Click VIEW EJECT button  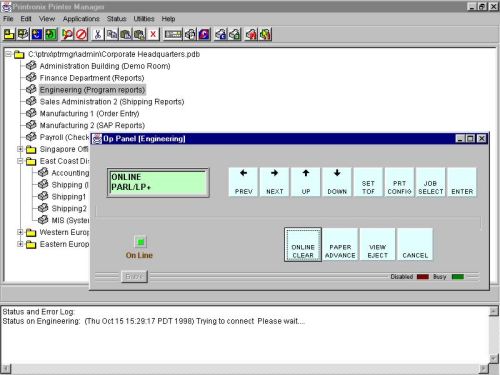pyautogui.click(x=378, y=245)
